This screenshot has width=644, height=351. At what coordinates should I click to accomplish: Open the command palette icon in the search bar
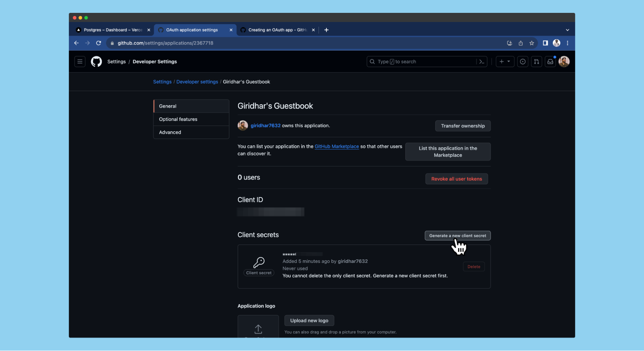(482, 61)
